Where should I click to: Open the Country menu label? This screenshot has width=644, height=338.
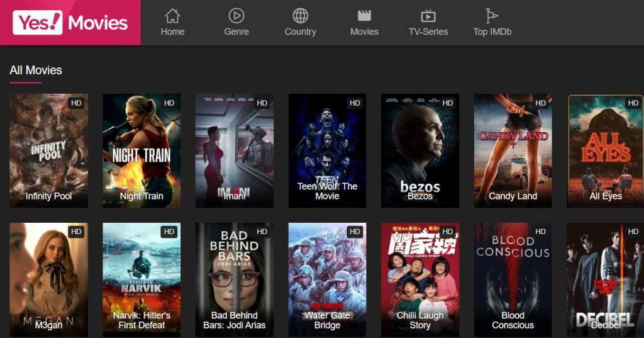point(300,31)
